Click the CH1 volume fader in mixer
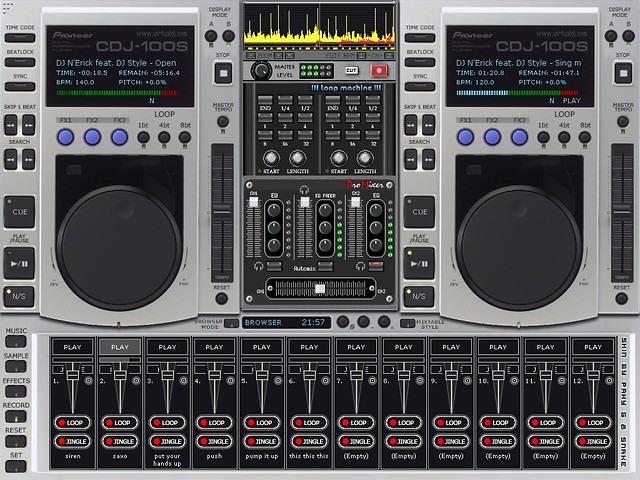 coord(253,202)
